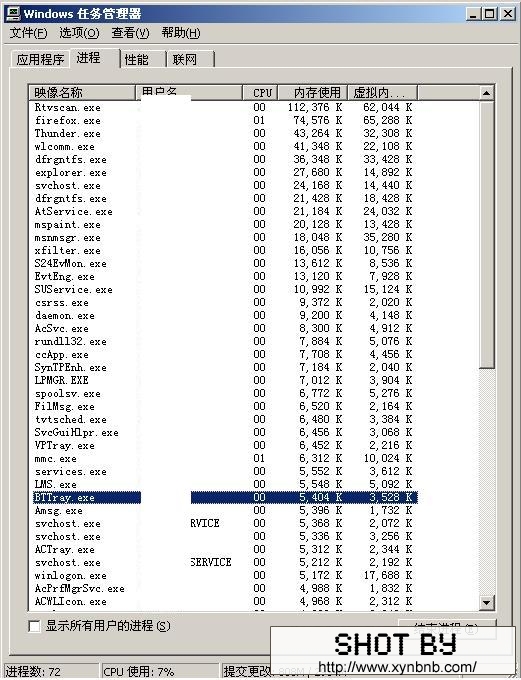Sort by 虚拟内 column header
Image resolution: width=521 pixels, height=680 pixels.
point(382,92)
